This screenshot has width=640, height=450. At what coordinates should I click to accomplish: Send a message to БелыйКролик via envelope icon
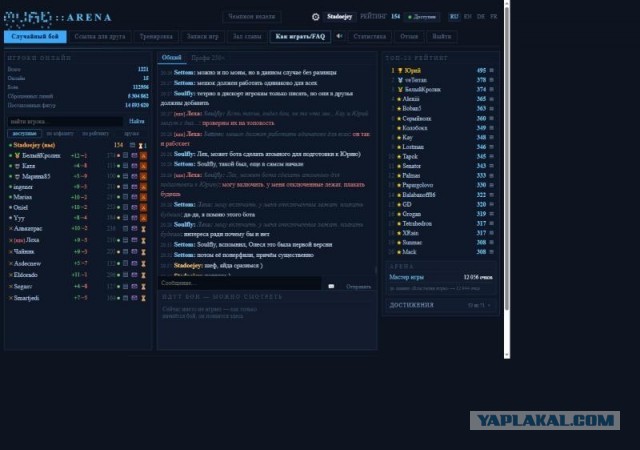pyautogui.click(x=134, y=156)
